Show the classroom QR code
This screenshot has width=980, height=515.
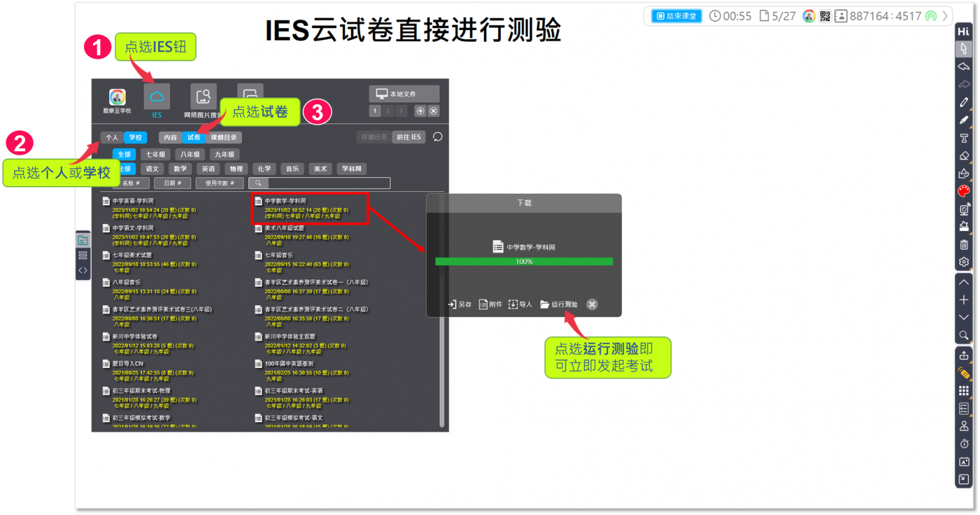[825, 16]
